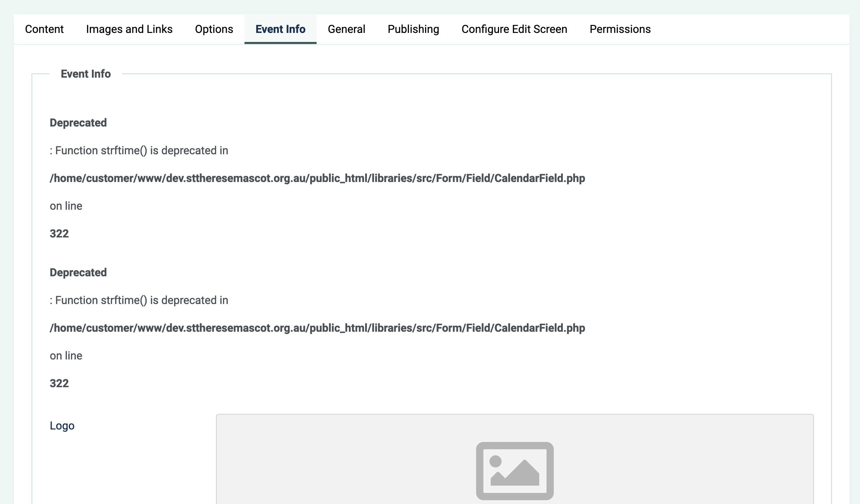Viewport: 860px width, 504px height.
Task: Switch to Images and Links tab
Action: [129, 29]
